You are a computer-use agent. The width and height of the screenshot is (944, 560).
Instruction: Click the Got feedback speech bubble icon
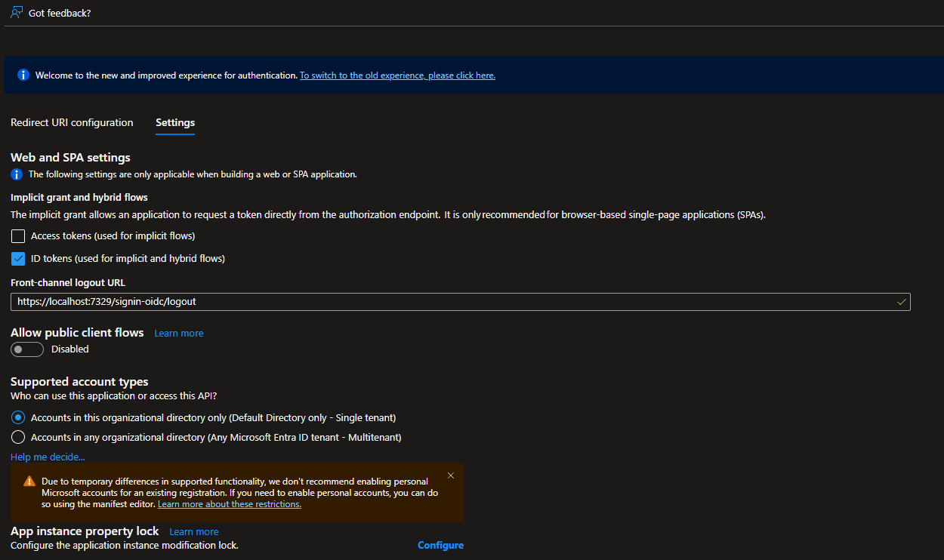(x=15, y=12)
